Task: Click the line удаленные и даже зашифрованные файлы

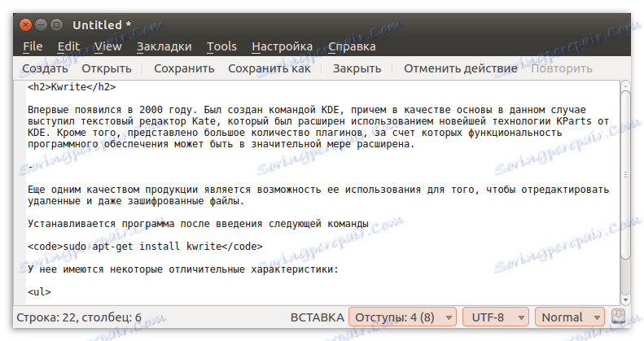Action: [136, 201]
